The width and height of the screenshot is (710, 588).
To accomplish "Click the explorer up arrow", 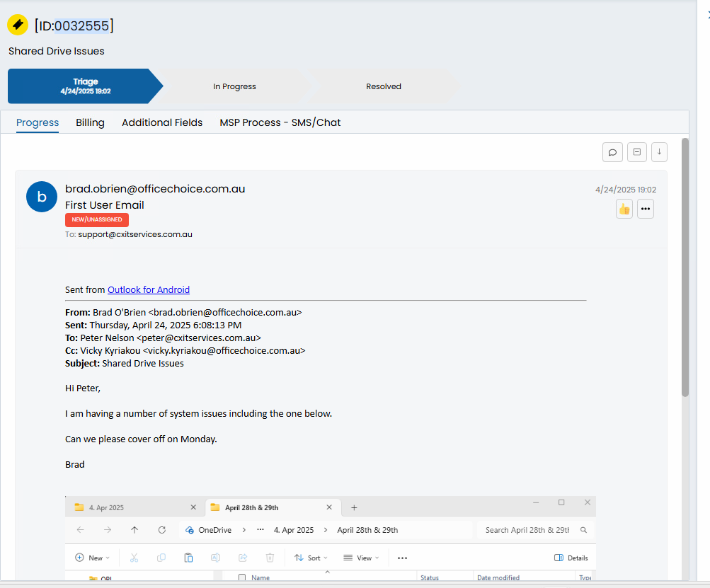I will 134,530.
